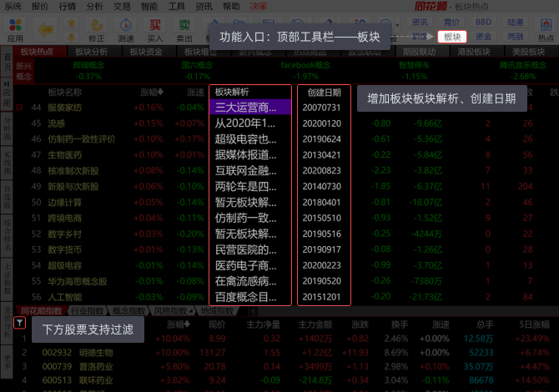Open the 测速 speed test icon

coord(126,30)
